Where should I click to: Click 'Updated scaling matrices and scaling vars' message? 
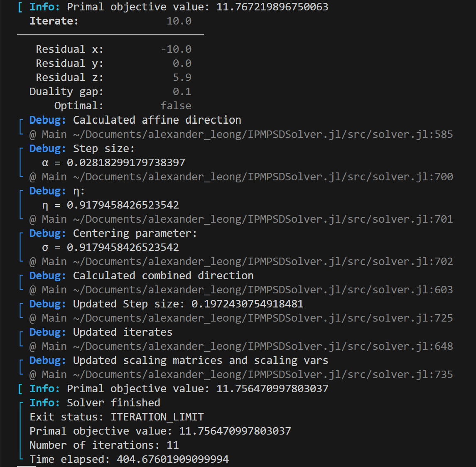tap(201, 360)
